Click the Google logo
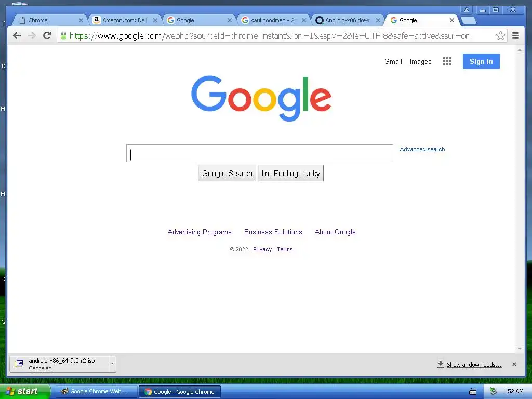This screenshot has height=399, width=532. (x=261, y=98)
